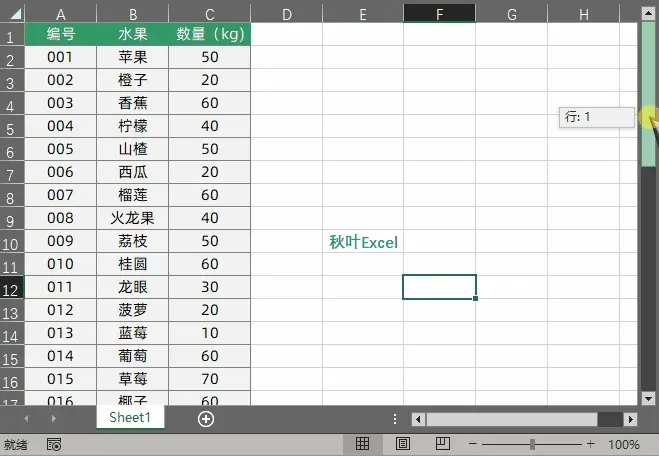659x456 pixels.
Task: Click the zoom in plus button
Action: [590, 444]
